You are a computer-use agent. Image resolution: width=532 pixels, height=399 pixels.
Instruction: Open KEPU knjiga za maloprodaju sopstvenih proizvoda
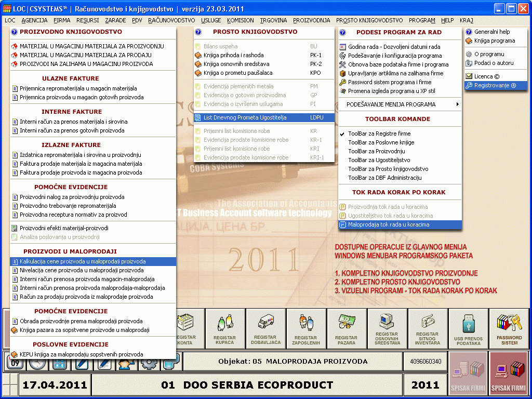(94, 354)
